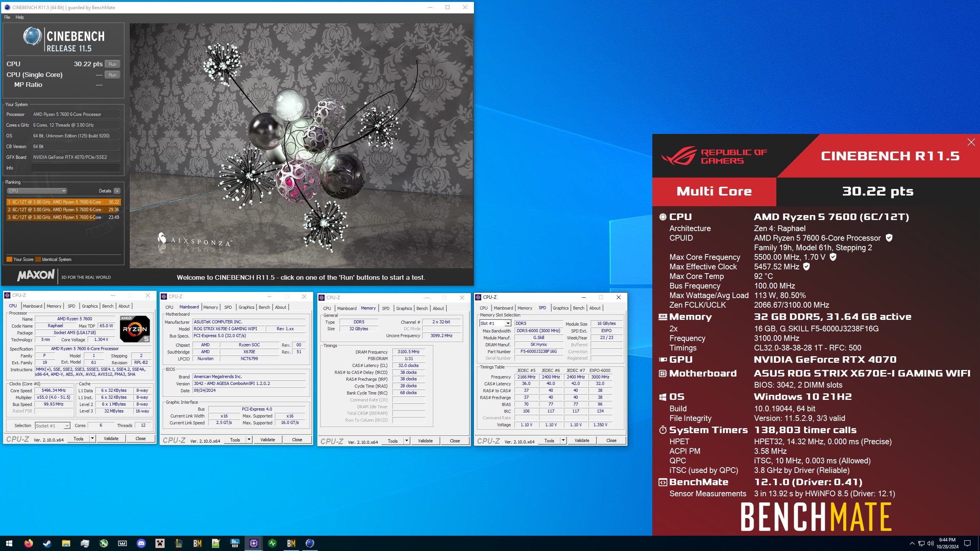Click the 30.22 pts Multi Core score

pos(877,191)
